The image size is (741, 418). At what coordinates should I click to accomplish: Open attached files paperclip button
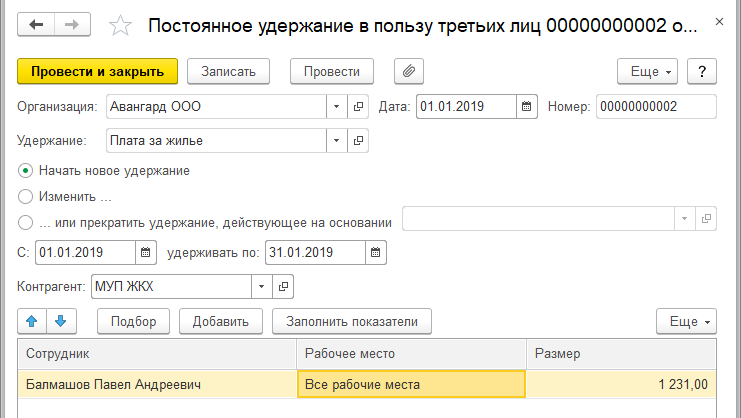point(408,71)
